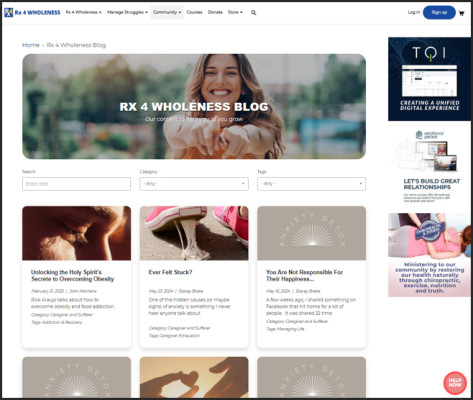473x400 pixels.
Task: Click the search magnifier icon in navbar
Action: 253,13
